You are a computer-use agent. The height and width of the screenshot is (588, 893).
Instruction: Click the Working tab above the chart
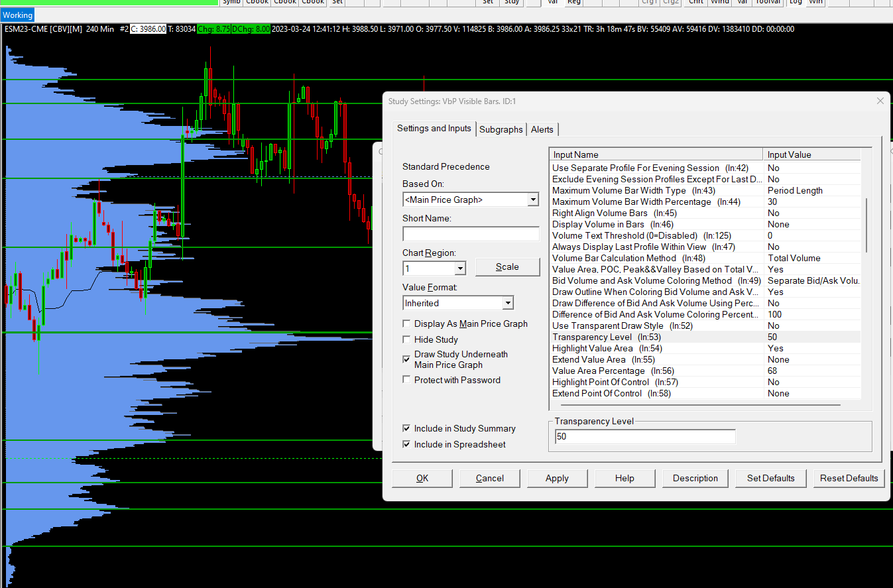coord(17,15)
